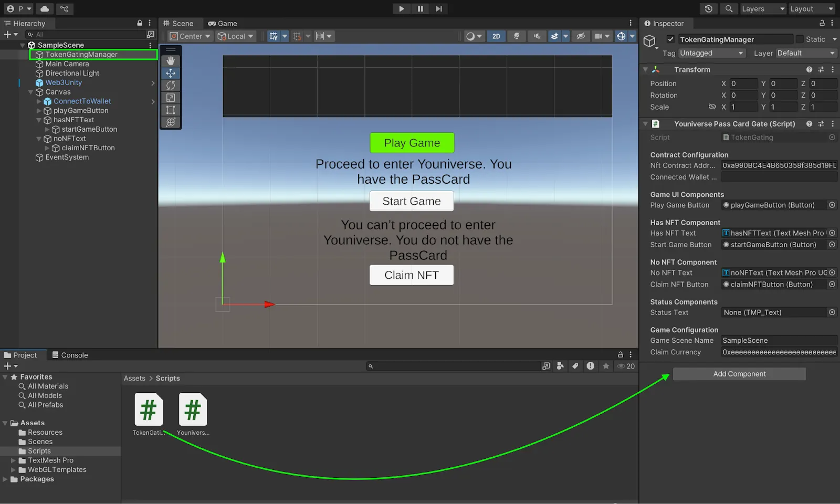The height and width of the screenshot is (504, 840).
Task: Toggle the TokenGatingManager active checkbox
Action: click(670, 39)
